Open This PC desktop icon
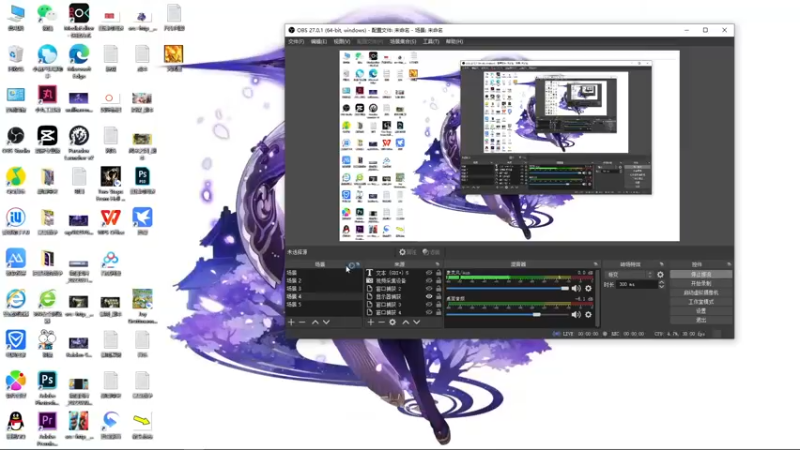The width and height of the screenshot is (800, 450). pos(16,18)
